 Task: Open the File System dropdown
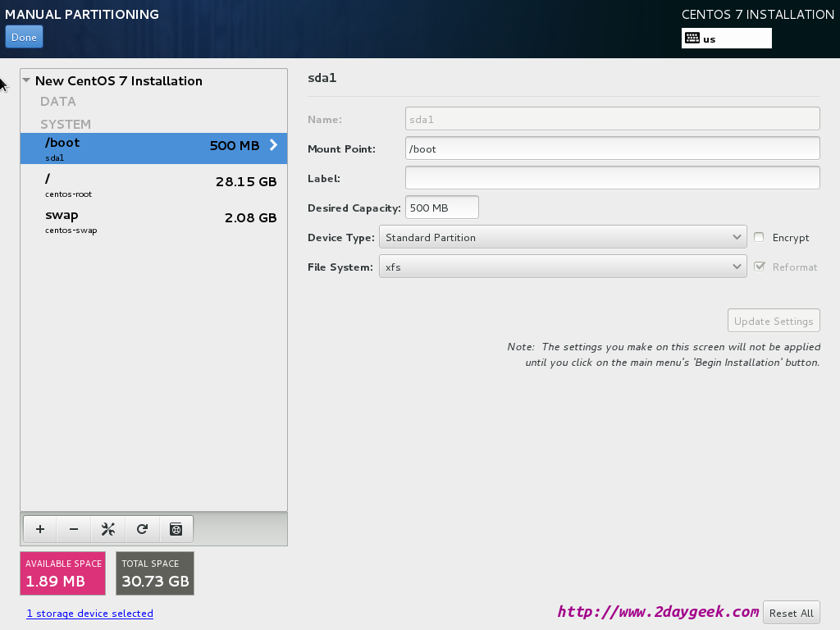[563, 267]
